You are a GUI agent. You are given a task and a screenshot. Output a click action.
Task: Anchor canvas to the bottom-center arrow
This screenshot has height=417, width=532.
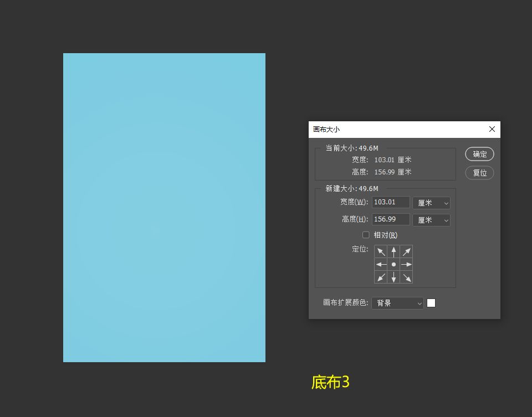click(x=393, y=277)
